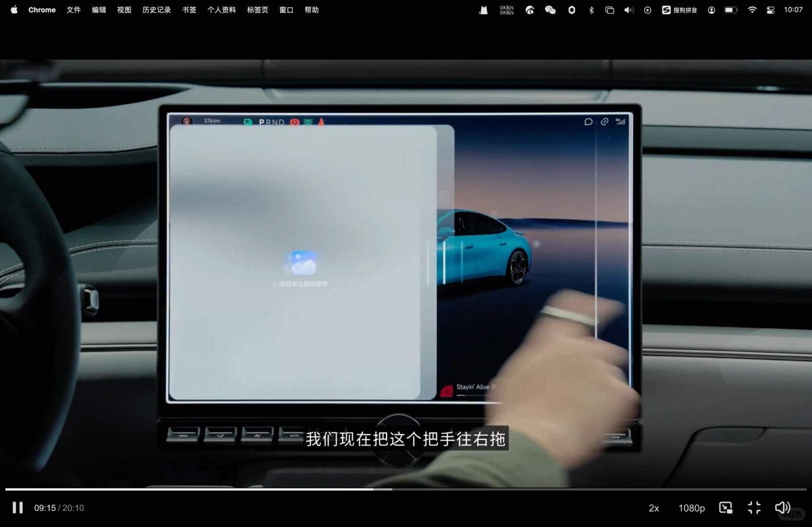Viewport: 812px width, 527px height.
Task: Click the user avatar on car screen
Action: (x=187, y=121)
